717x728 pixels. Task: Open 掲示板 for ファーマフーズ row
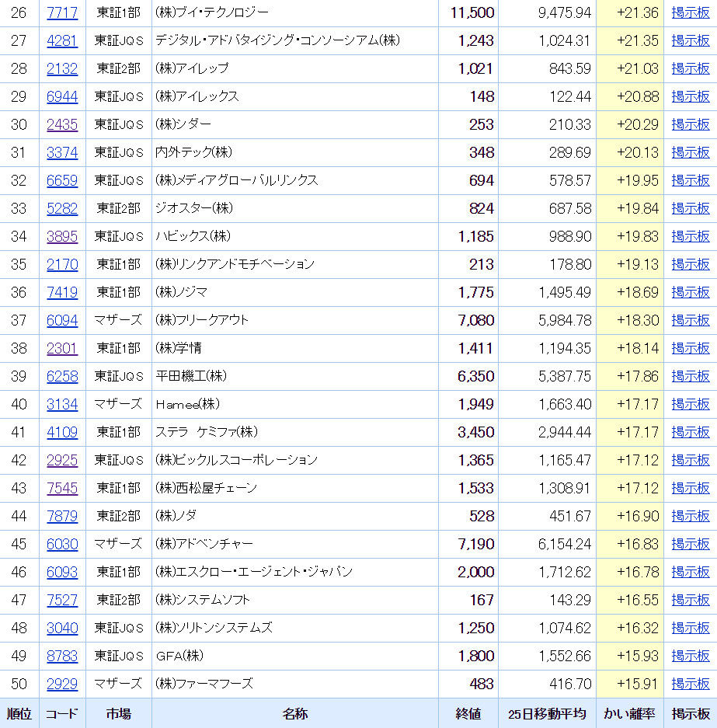pyautogui.click(x=691, y=684)
